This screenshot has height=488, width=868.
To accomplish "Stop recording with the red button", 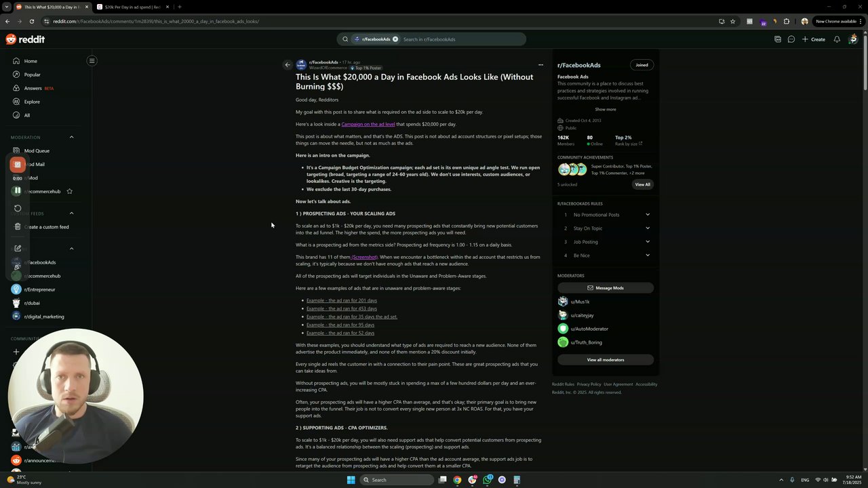I will tap(18, 164).
